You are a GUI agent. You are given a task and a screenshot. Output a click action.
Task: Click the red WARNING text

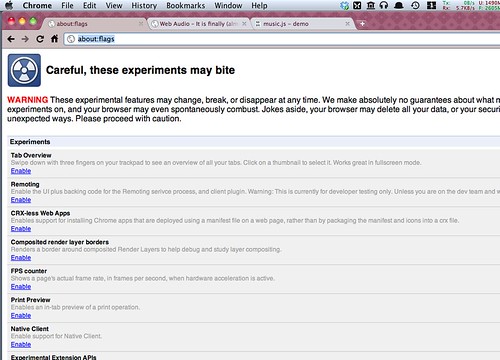pyautogui.click(x=28, y=100)
